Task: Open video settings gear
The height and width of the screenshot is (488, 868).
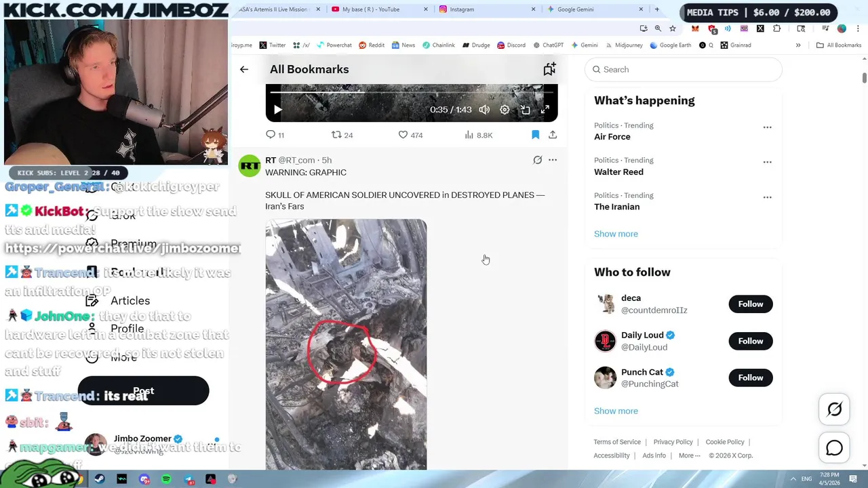Action: pyautogui.click(x=505, y=110)
